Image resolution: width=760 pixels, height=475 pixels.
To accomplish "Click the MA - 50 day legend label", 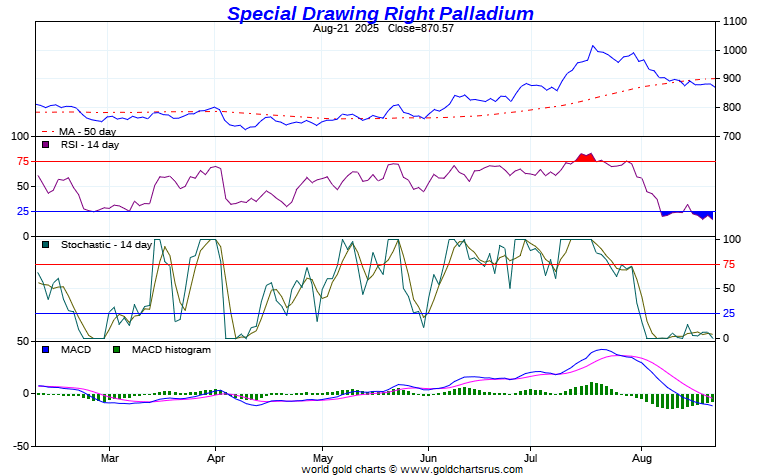I will [x=87, y=131].
